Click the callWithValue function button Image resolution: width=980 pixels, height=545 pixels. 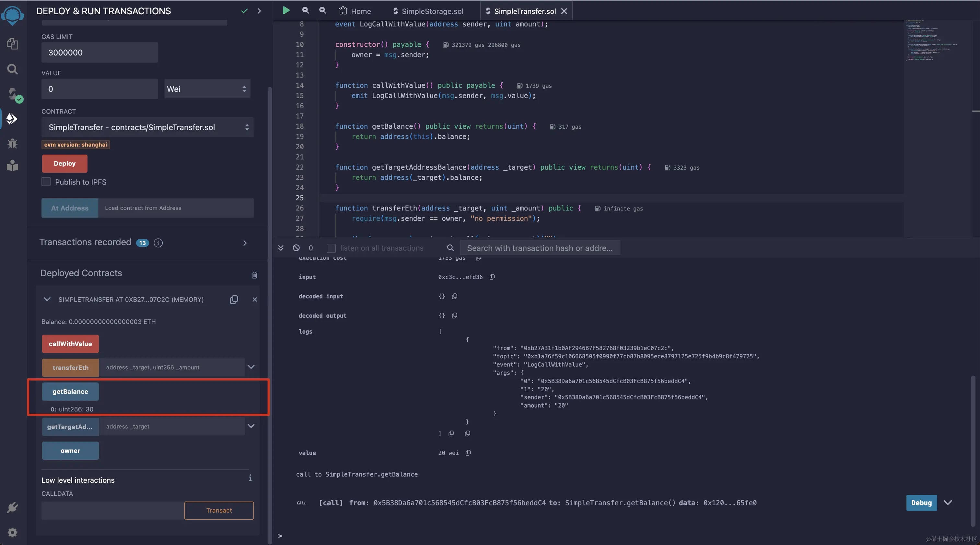[70, 344]
